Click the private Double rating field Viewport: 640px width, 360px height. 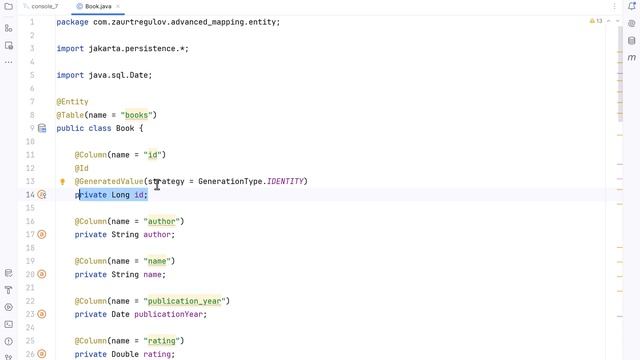tap(124, 354)
